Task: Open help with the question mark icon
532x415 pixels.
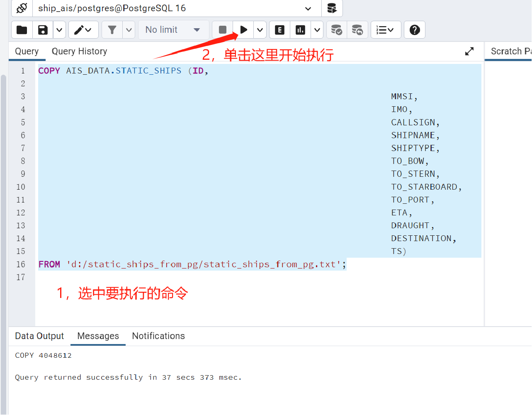Action: tap(415, 30)
